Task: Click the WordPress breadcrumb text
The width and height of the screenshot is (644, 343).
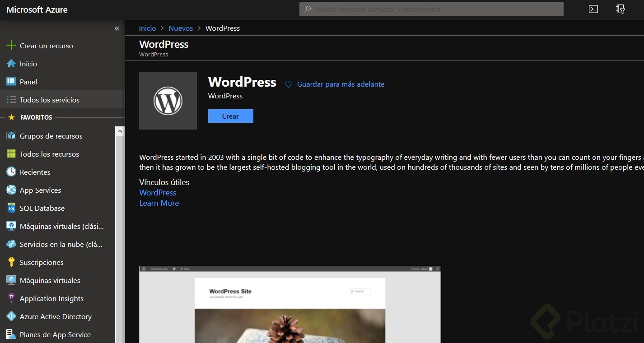Action: point(223,28)
